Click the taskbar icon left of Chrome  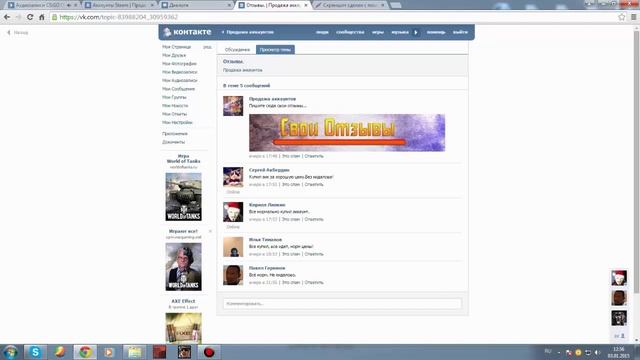tap(60, 352)
